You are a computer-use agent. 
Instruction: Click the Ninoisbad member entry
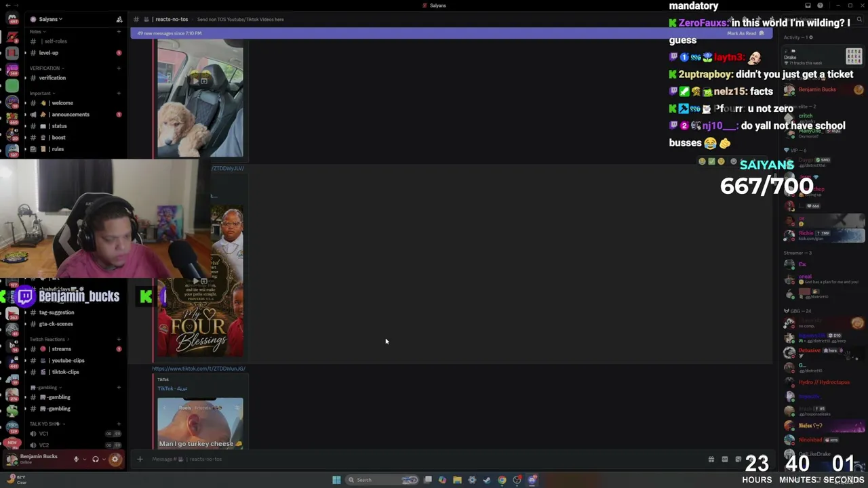pyautogui.click(x=824, y=440)
